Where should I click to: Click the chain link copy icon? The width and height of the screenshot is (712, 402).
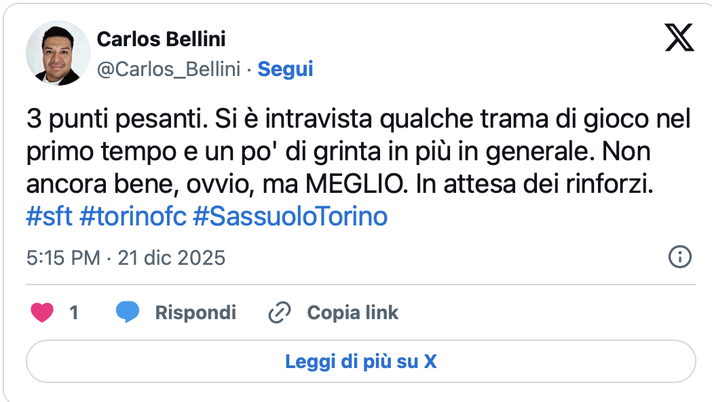click(279, 313)
